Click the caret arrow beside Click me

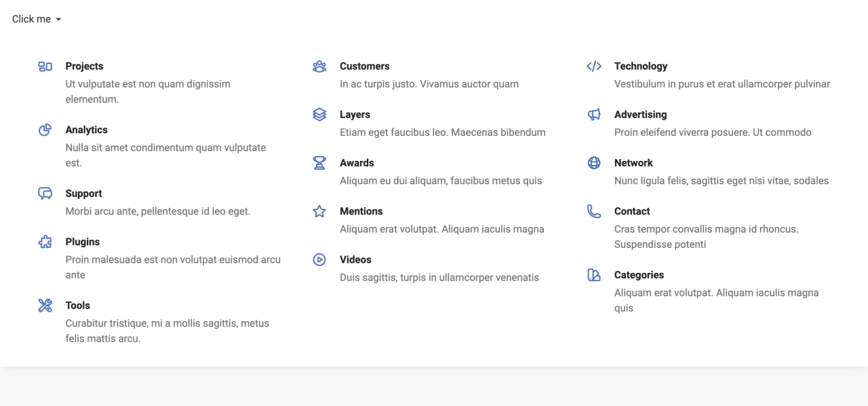58,20
